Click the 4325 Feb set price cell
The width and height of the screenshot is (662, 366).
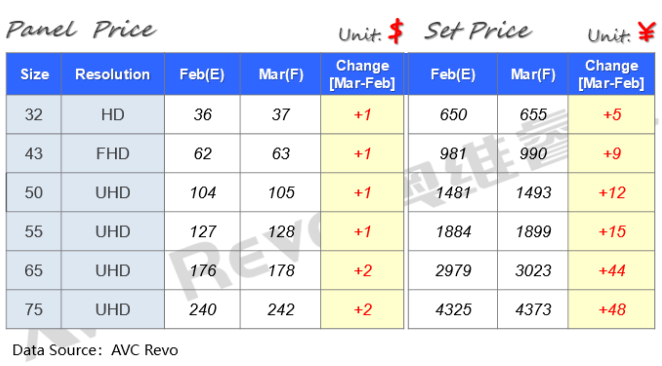[453, 309]
